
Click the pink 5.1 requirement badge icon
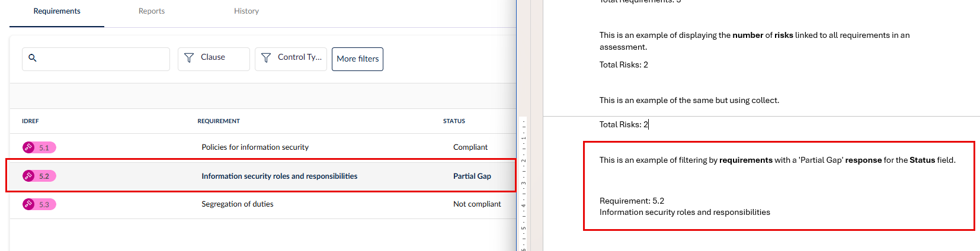(x=29, y=147)
